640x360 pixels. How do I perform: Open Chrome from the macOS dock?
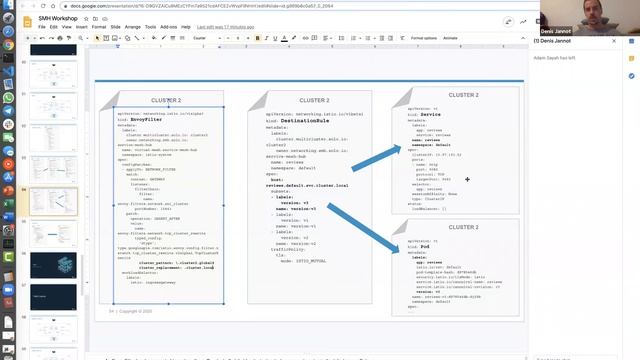[8, 45]
